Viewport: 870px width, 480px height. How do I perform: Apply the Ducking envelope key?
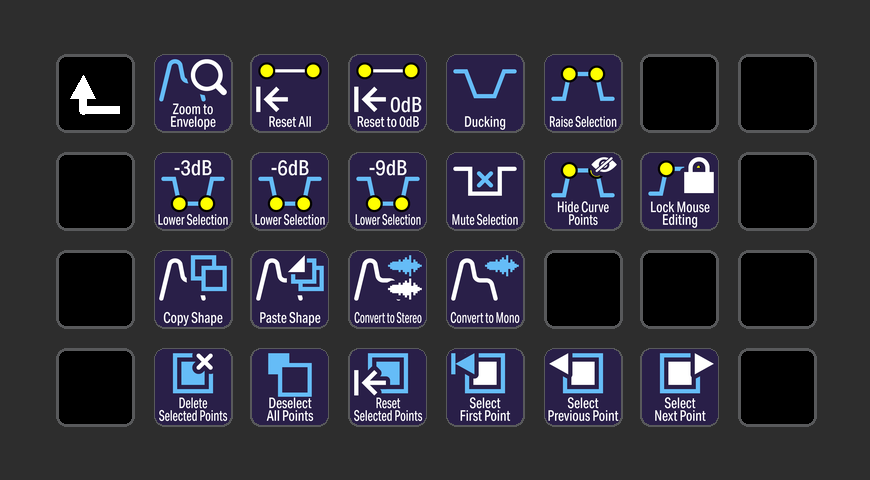[485, 93]
